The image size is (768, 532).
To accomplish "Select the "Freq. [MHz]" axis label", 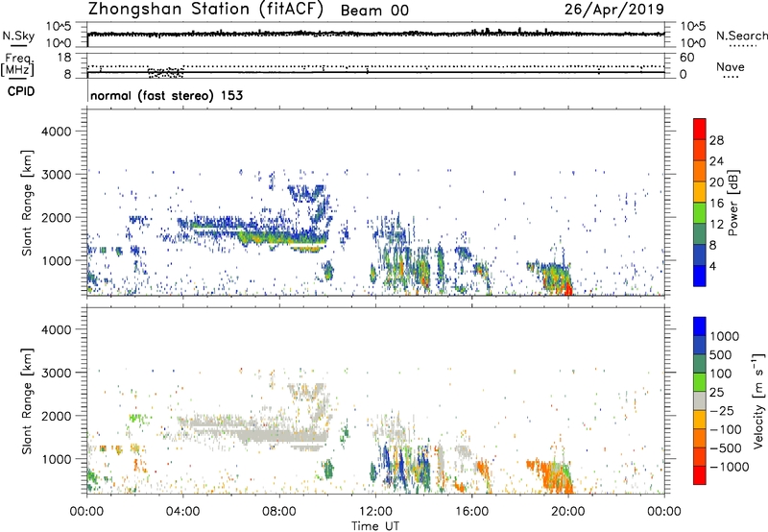I will click(x=17, y=64).
